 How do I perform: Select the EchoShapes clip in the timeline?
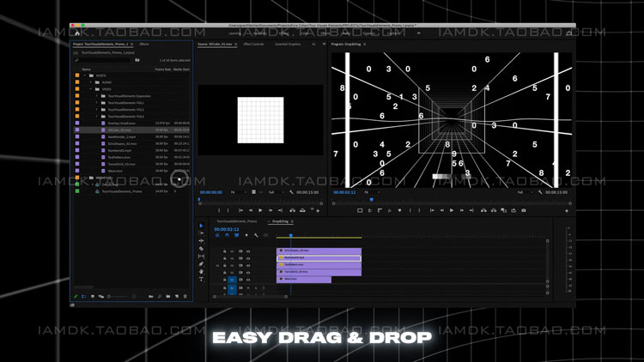tap(319, 250)
